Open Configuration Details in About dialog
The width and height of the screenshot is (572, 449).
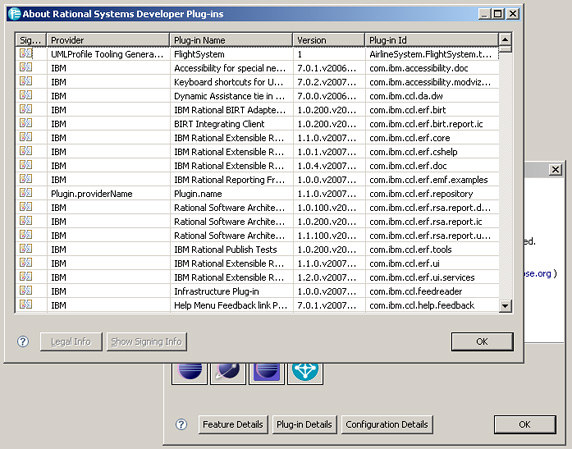pyautogui.click(x=387, y=425)
